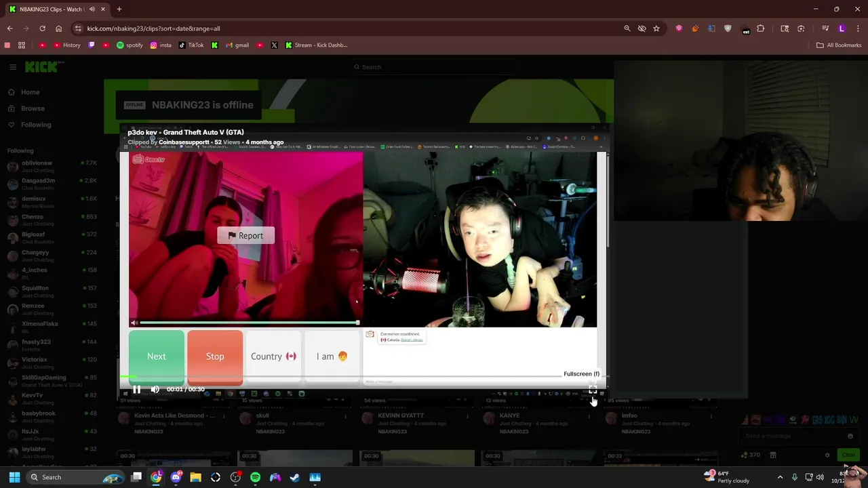Viewport: 868px width, 488px height.
Task: Click the red Stop button in clip
Action: coord(215,357)
